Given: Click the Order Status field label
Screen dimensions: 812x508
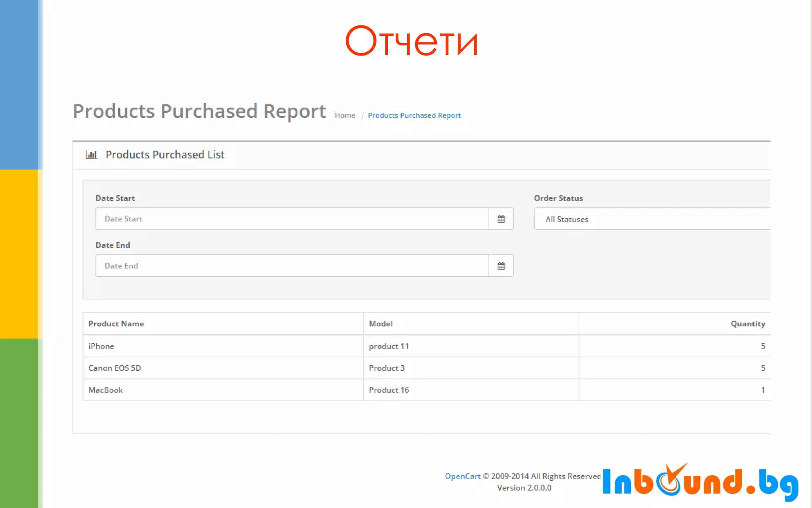Looking at the screenshot, I should tap(558, 198).
